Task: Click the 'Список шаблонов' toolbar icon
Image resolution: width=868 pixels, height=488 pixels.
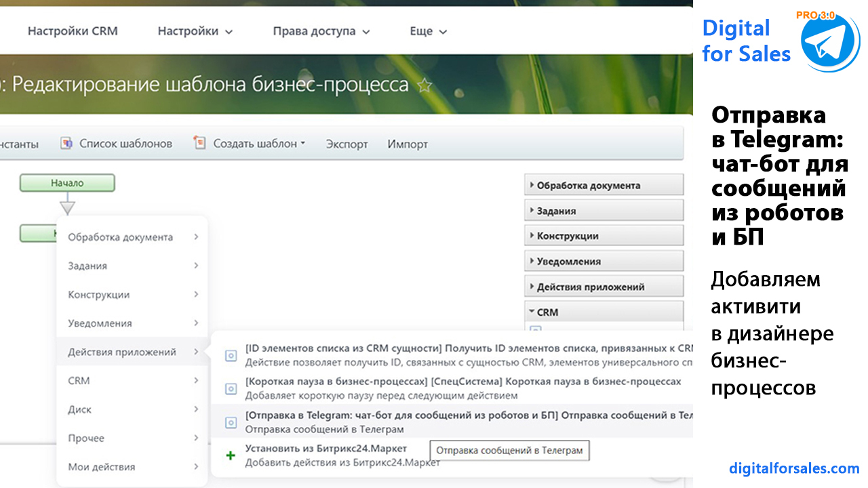Action: 66,143
